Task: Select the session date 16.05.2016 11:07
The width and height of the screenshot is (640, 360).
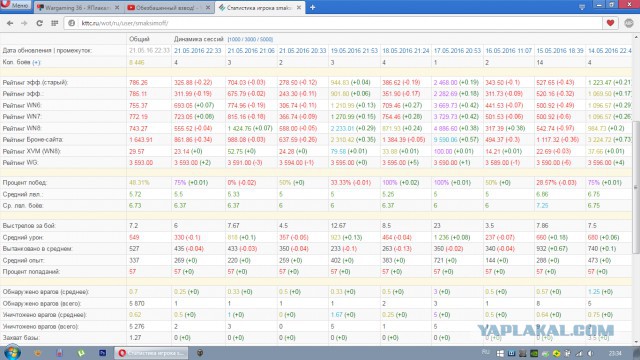Action: pos(509,51)
